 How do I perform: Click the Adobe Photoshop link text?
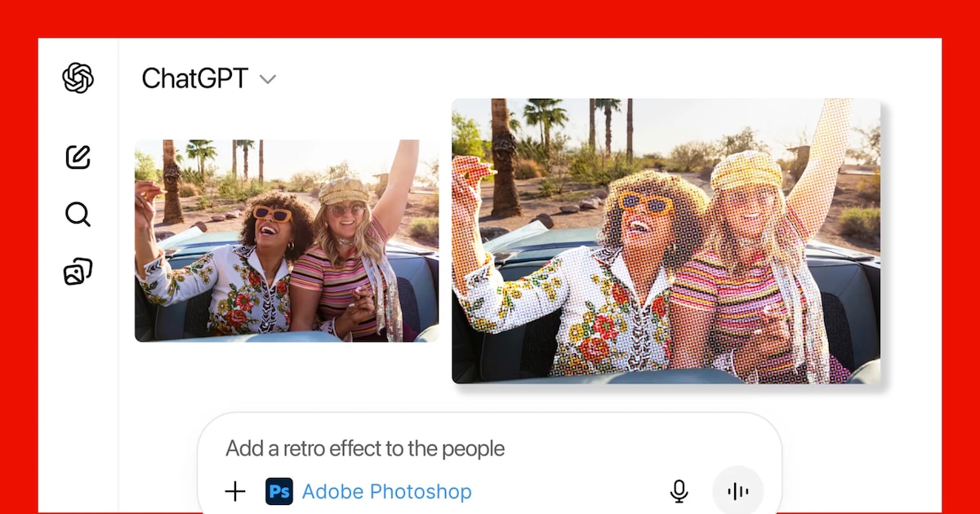tap(386, 491)
